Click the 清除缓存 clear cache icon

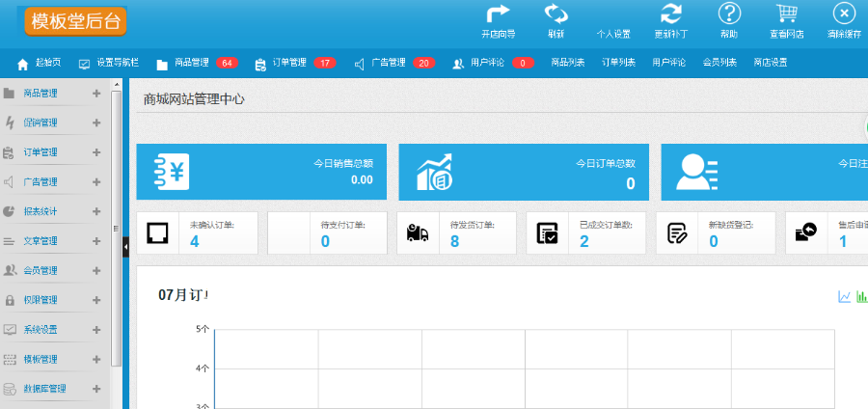pyautogui.click(x=844, y=14)
